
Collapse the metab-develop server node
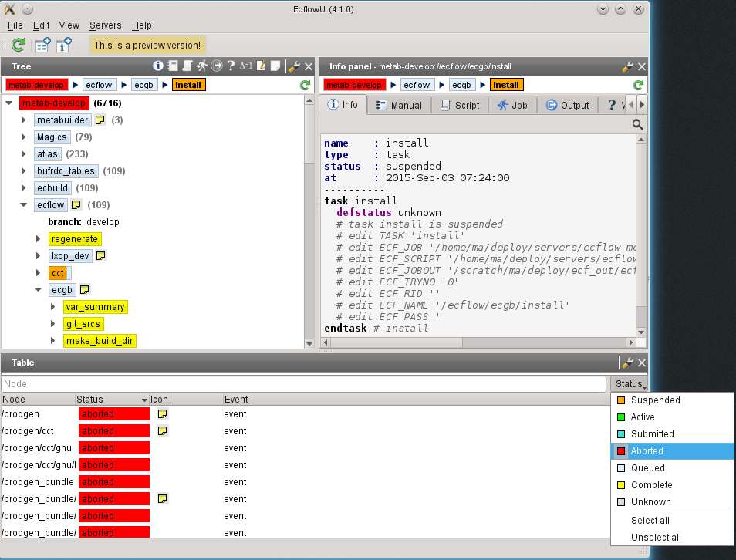[x=9, y=103]
